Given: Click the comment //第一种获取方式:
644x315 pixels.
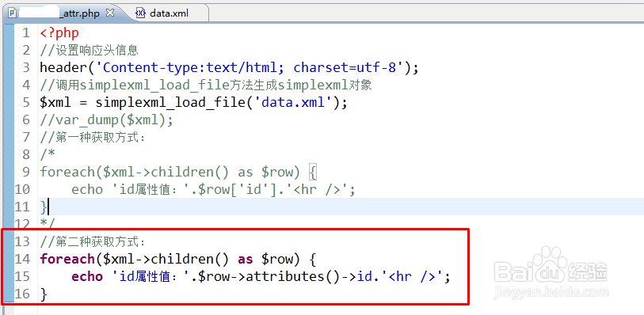Looking at the screenshot, I should click(x=93, y=137).
